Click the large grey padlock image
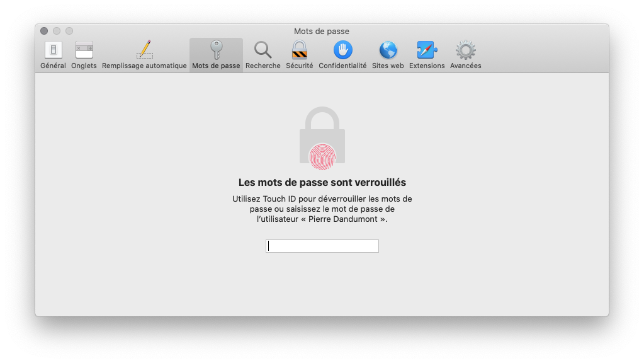The width and height of the screenshot is (644, 363). [x=322, y=135]
